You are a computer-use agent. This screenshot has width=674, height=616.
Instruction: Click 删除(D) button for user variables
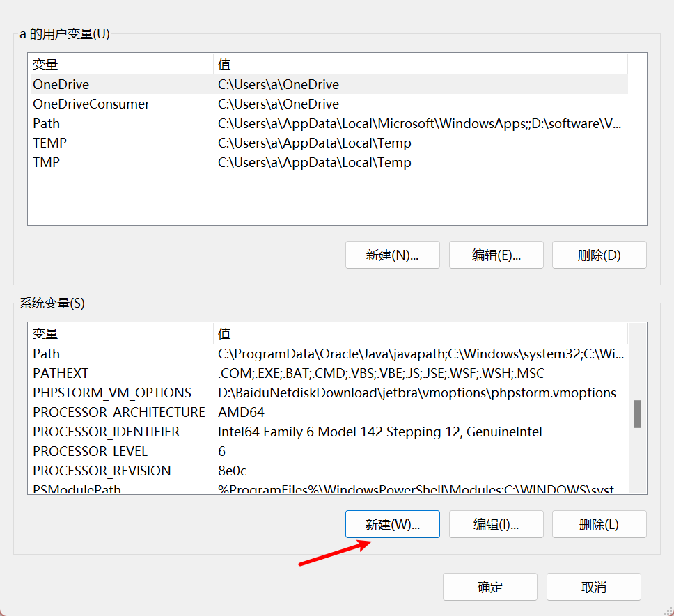coord(599,255)
